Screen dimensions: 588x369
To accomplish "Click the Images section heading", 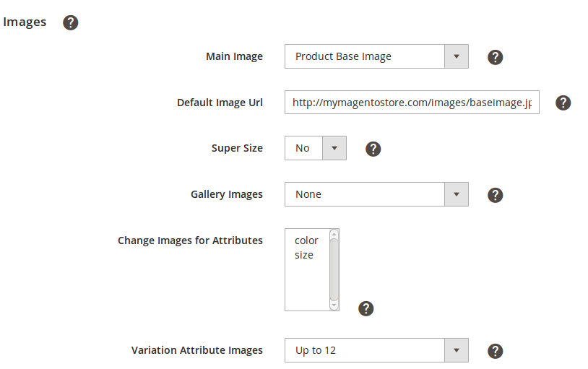I will tap(25, 22).
